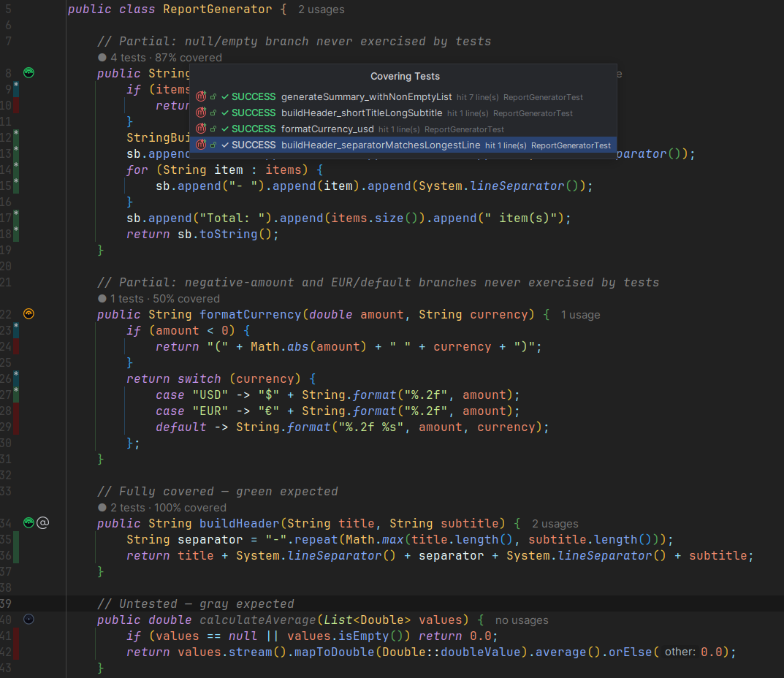The height and width of the screenshot is (678, 784).
Task: Click the 'other:' inlay hint on line 42
Action: click(x=680, y=652)
